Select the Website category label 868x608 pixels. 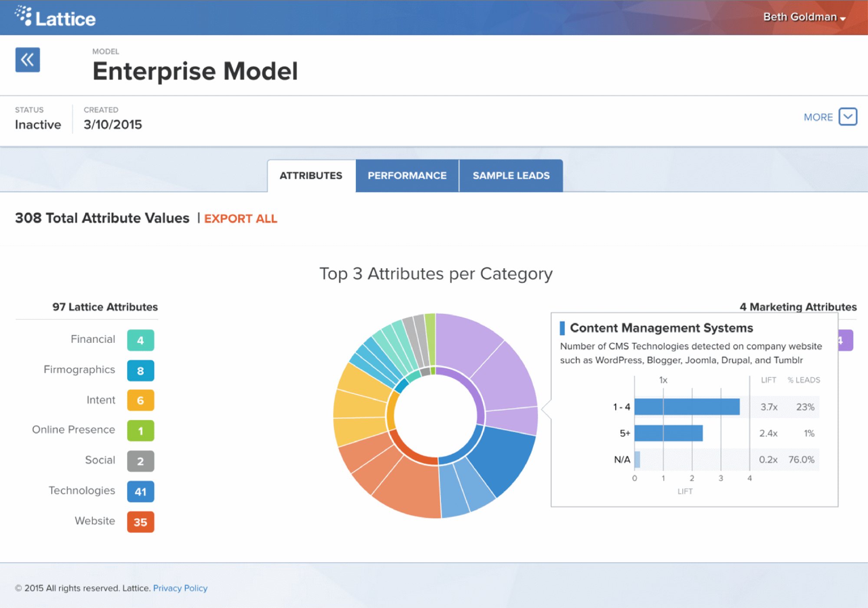[x=95, y=521]
